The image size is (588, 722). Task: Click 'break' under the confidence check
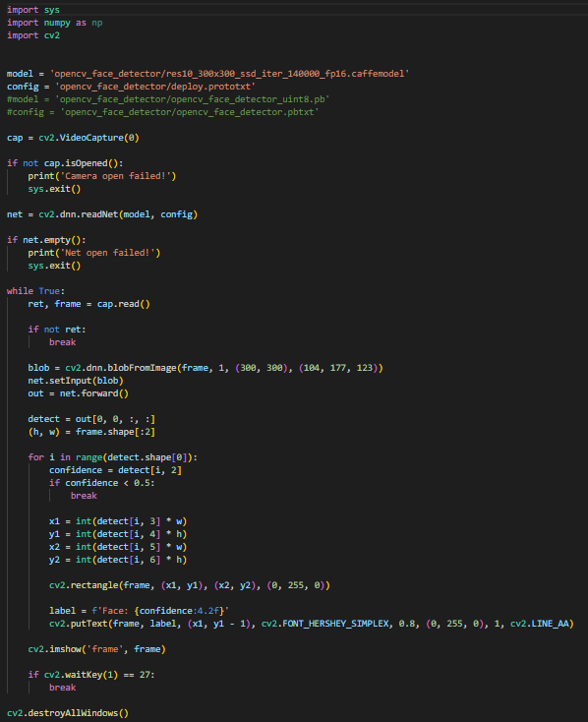(x=84, y=496)
